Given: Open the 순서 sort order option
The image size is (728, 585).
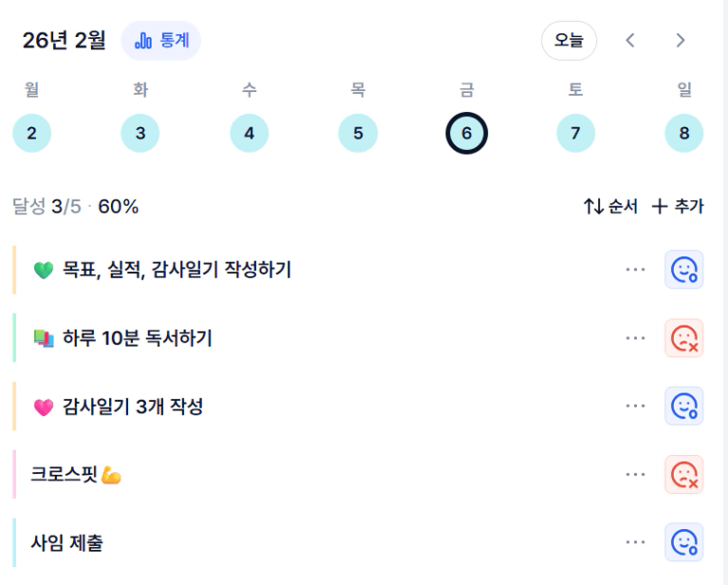Looking at the screenshot, I should [x=610, y=206].
